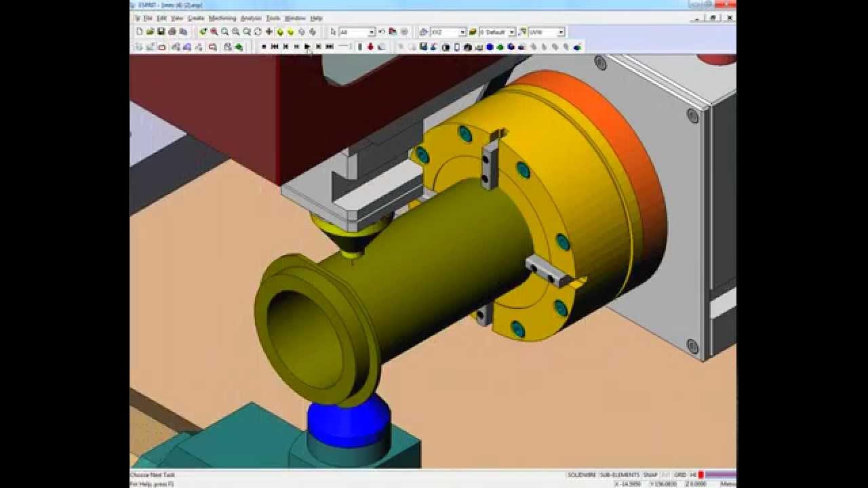Click the red color swatch in status bar
This screenshot has height=488, width=868.
pos(701,475)
